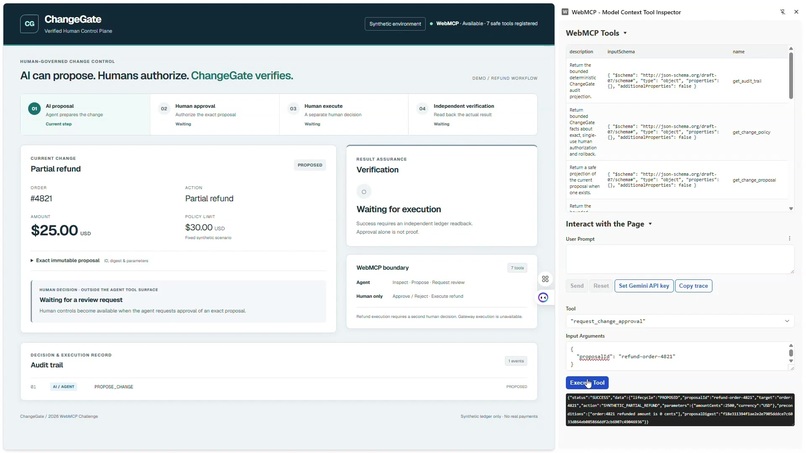Select the Independent verification step
The height and width of the screenshot is (453, 806).
(x=473, y=115)
